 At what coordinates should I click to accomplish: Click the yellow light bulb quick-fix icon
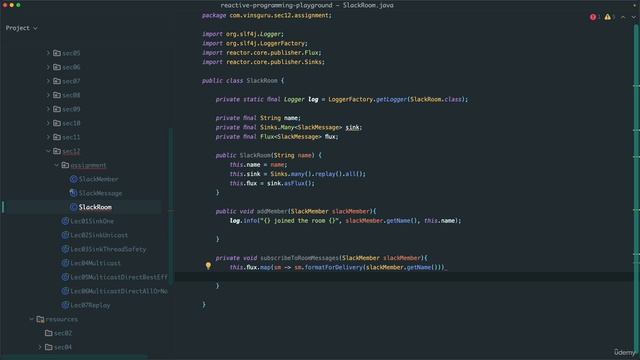tap(208, 266)
